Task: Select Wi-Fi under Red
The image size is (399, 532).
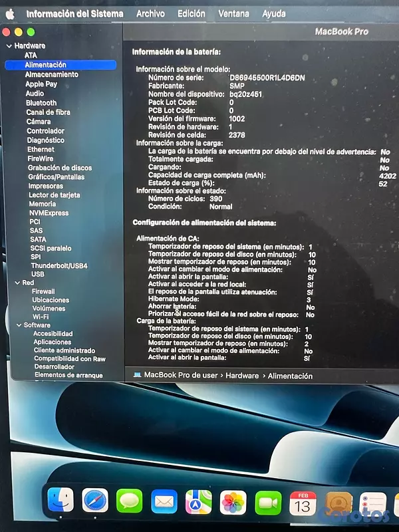Action: coord(41,317)
